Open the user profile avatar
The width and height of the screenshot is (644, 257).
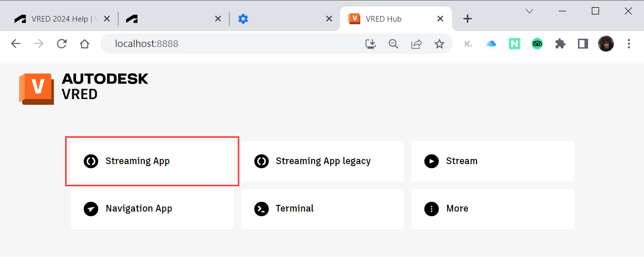pos(606,44)
